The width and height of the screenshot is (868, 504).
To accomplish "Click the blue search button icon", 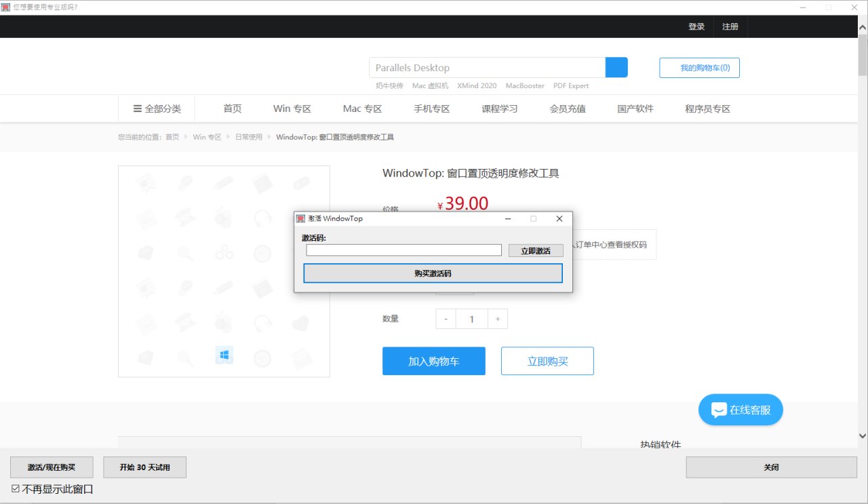I will (x=616, y=68).
